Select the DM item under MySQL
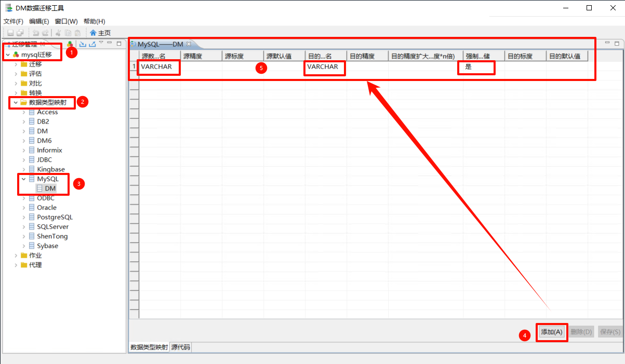The image size is (625, 364). 50,188
